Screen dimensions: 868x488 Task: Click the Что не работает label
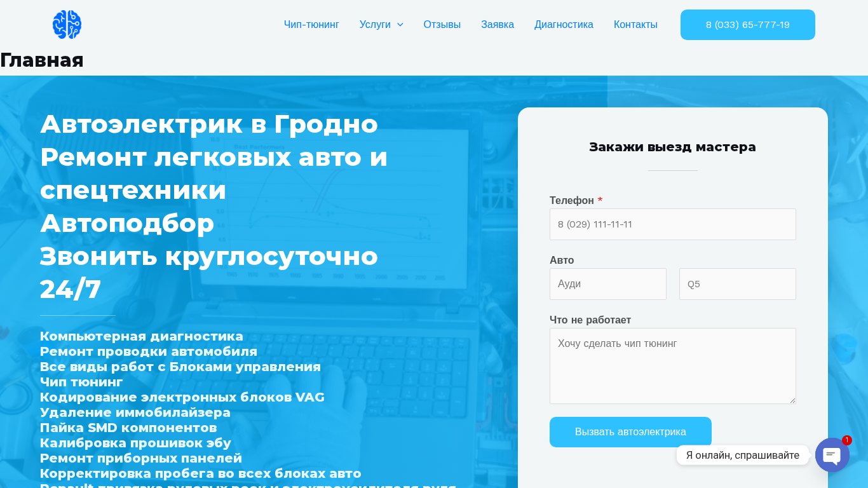pos(590,320)
